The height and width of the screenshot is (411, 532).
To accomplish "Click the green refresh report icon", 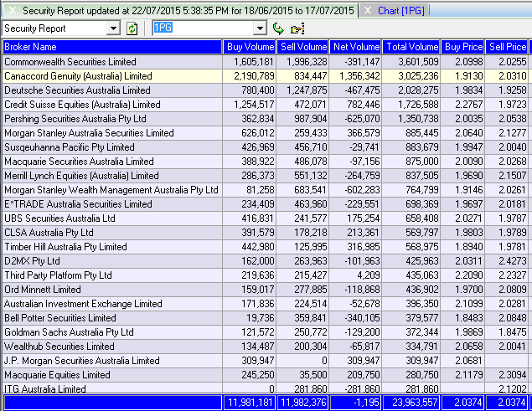I will point(132,28).
